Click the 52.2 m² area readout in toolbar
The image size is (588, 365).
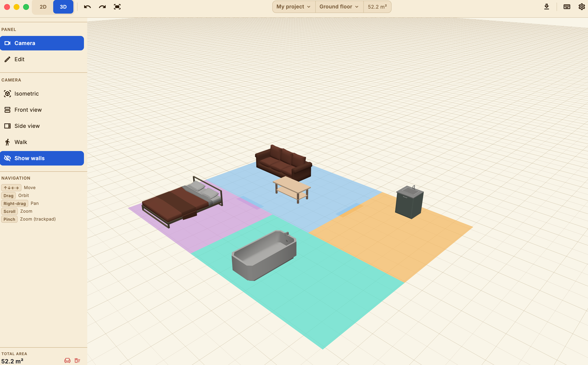377,7
